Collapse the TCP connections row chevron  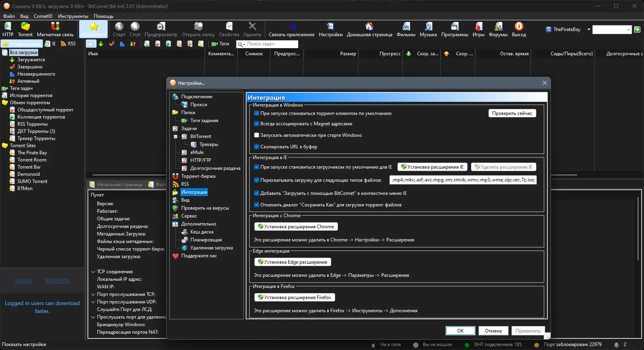93,272
